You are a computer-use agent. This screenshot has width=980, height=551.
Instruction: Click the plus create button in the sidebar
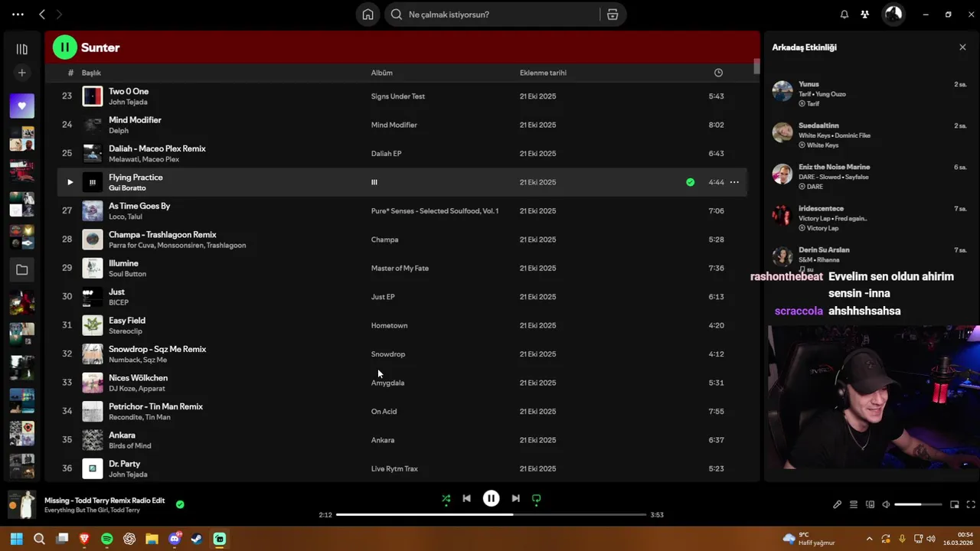[x=21, y=73]
